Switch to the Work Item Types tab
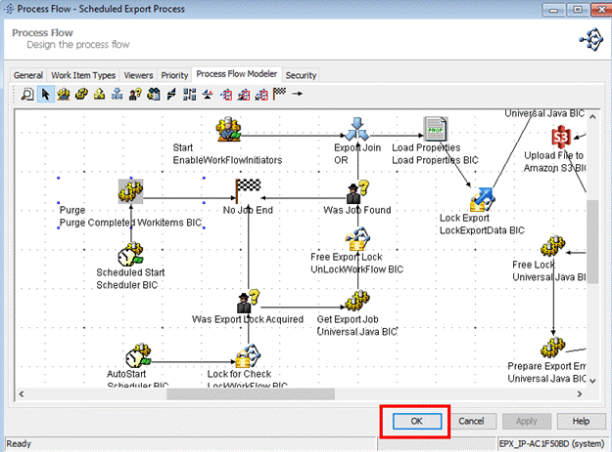 (83, 75)
